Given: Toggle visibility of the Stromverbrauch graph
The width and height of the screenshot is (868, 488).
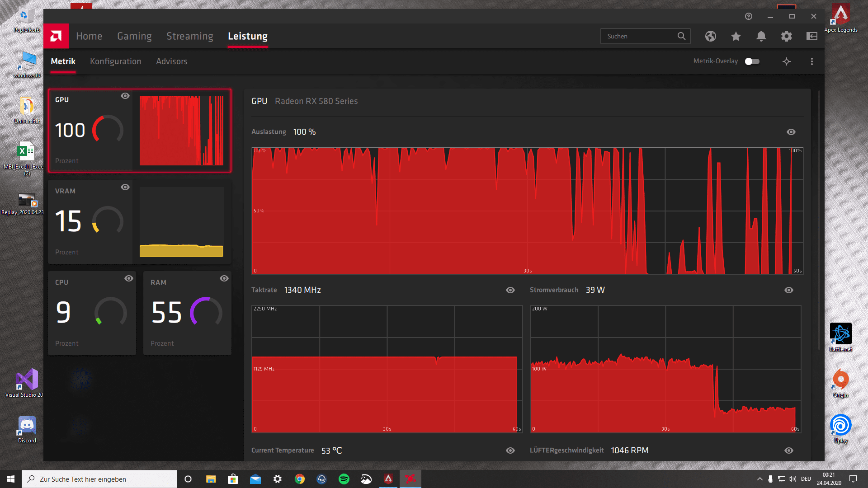Looking at the screenshot, I should coord(789,290).
